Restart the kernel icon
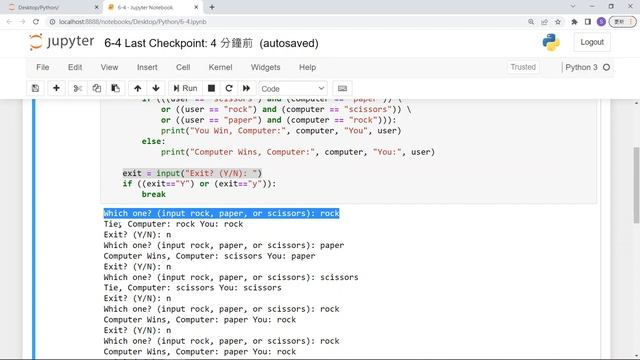The image size is (640, 360). click(229, 88)
